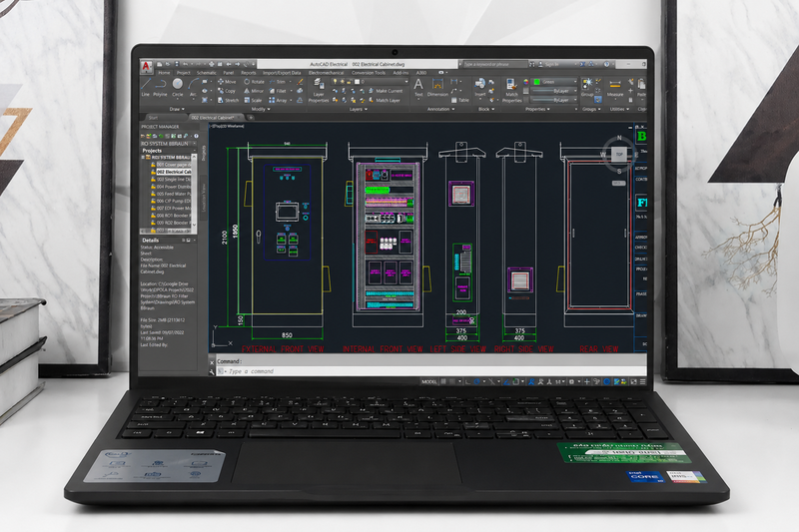Select 004 Power Distribution drawing in tree
799x532 pixels.
coord(170,187)
